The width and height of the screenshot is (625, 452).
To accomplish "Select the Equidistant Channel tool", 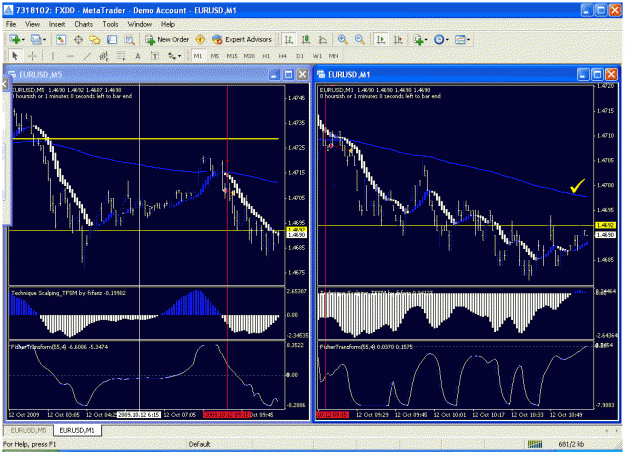I will click(x=104, y=56).
